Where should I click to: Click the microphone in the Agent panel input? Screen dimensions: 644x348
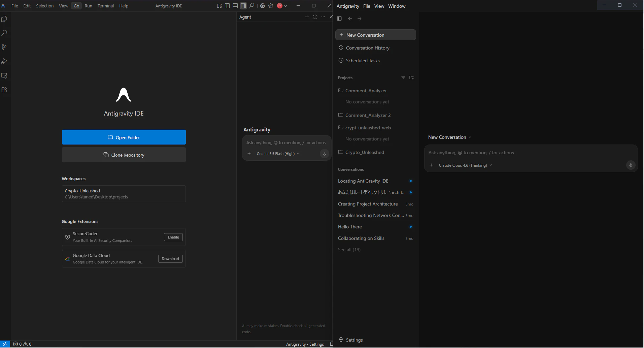pyautogui.click(x=325, y=154)
